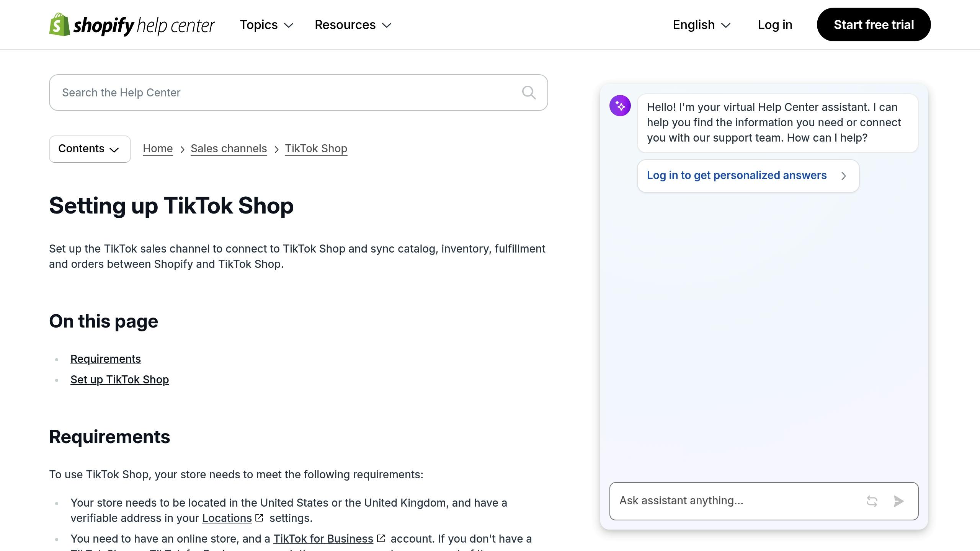The image size is (980, 551).
Task: Click the magnifying glass search icon
Action: [529, 93]
